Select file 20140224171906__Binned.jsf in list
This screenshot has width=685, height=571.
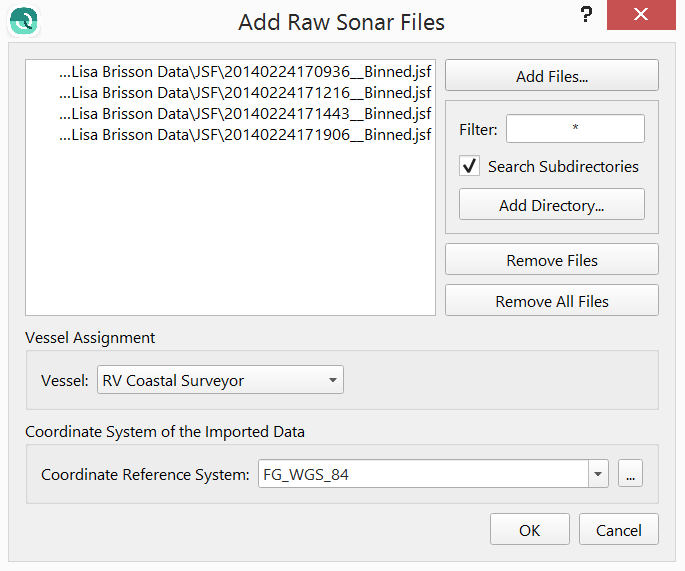tap(245, 135)
